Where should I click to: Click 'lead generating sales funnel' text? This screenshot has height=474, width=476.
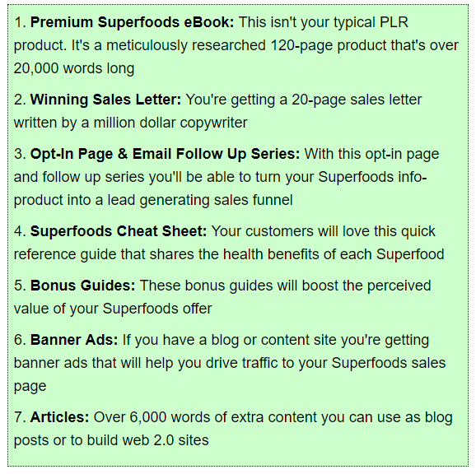coord(200,201)
